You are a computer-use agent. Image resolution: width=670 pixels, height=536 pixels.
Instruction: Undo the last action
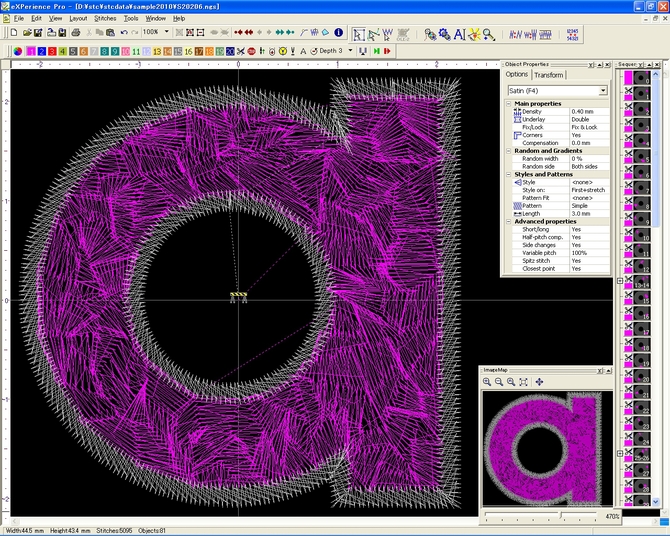pyautogui.click(x=124, y=32)
